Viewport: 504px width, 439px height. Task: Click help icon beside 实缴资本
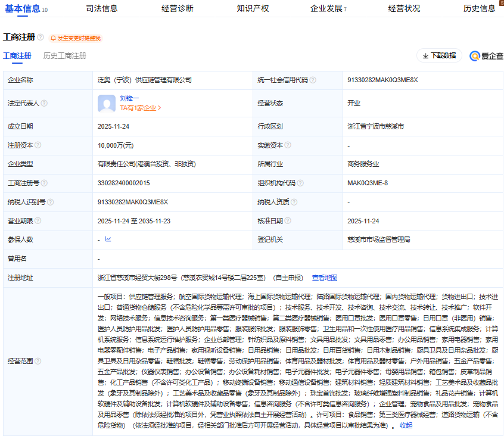(x=288, y=145)
